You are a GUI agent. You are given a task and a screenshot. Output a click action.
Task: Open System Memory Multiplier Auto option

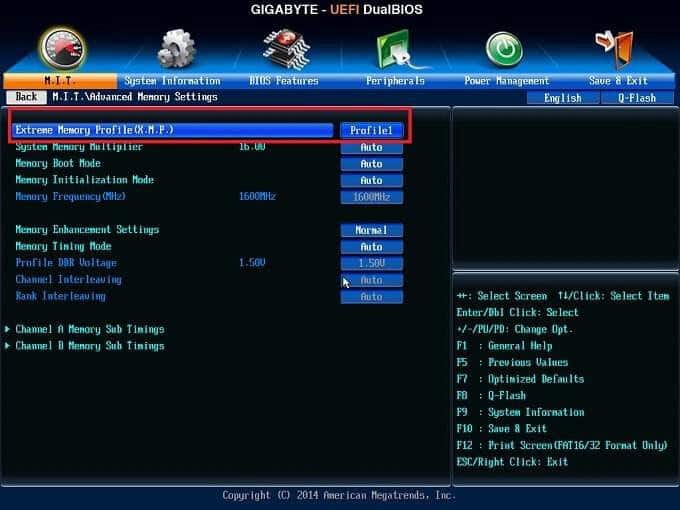pyautogui.click(x=371, y=147)
